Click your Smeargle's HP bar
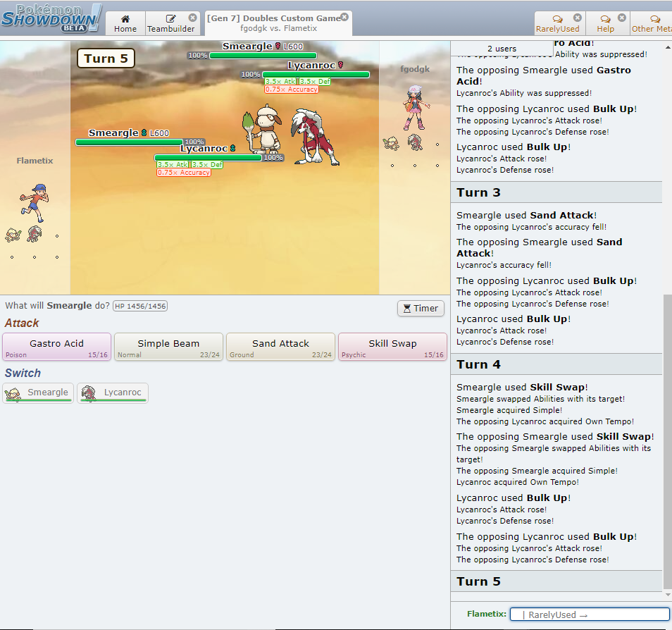 tap(129, 142)
